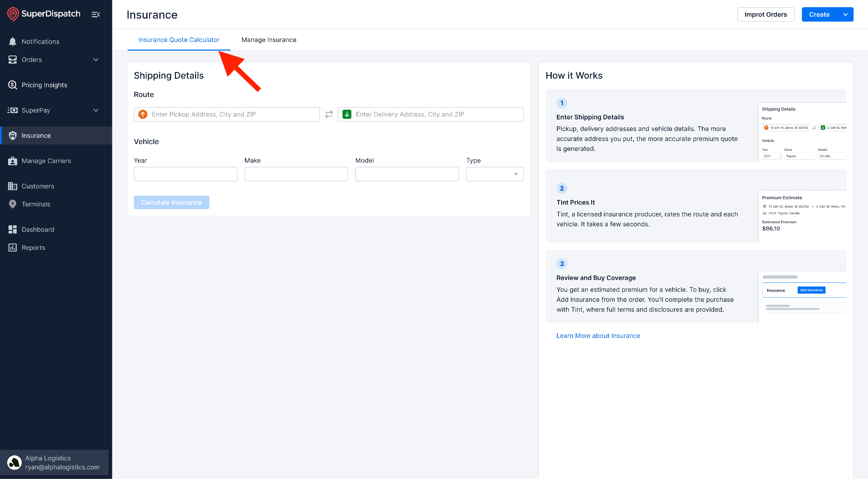
Task: Click the vehicle Year input field
Action: pos(185,174)
